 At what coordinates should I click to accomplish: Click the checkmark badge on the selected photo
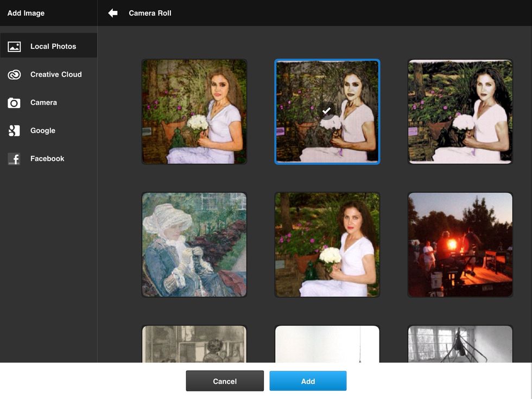326,111
